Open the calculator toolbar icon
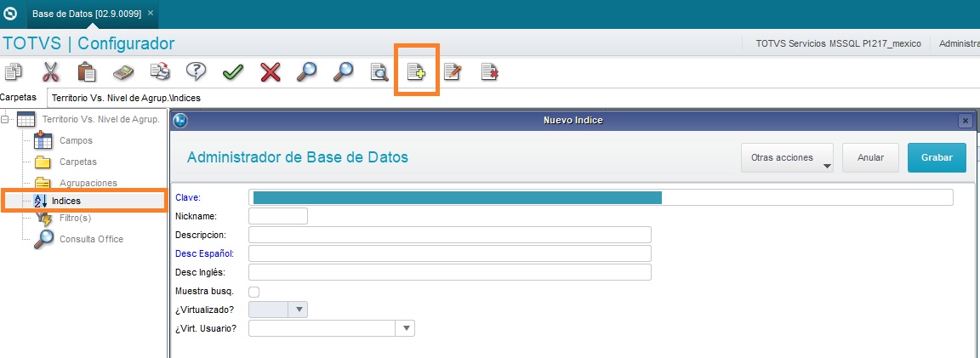 point(123,73)
